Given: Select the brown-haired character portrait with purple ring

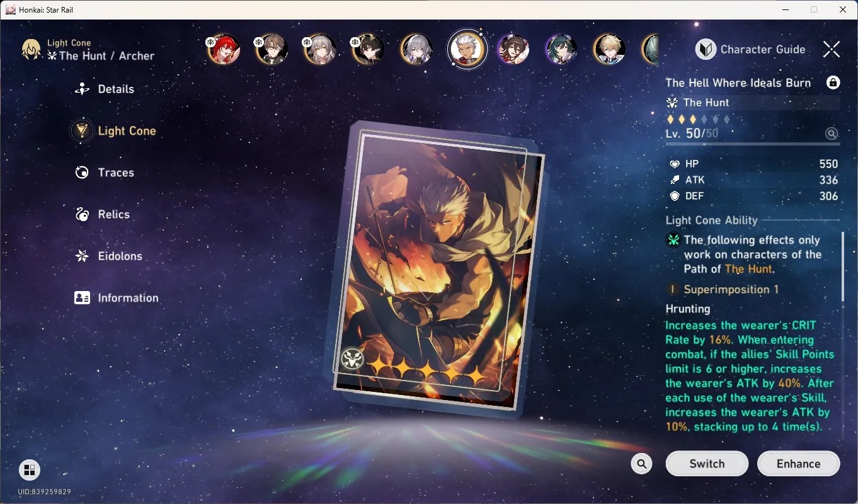Looking at the screenshot, I should (513, 49).
